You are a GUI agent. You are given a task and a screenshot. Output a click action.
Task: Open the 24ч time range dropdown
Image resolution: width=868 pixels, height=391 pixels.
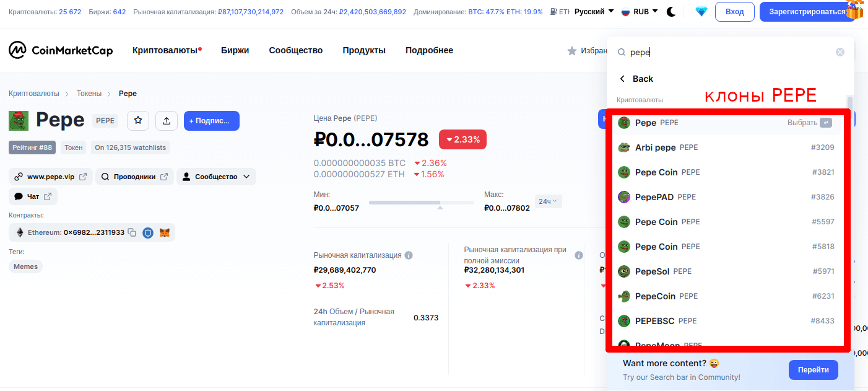pos(548,201)
